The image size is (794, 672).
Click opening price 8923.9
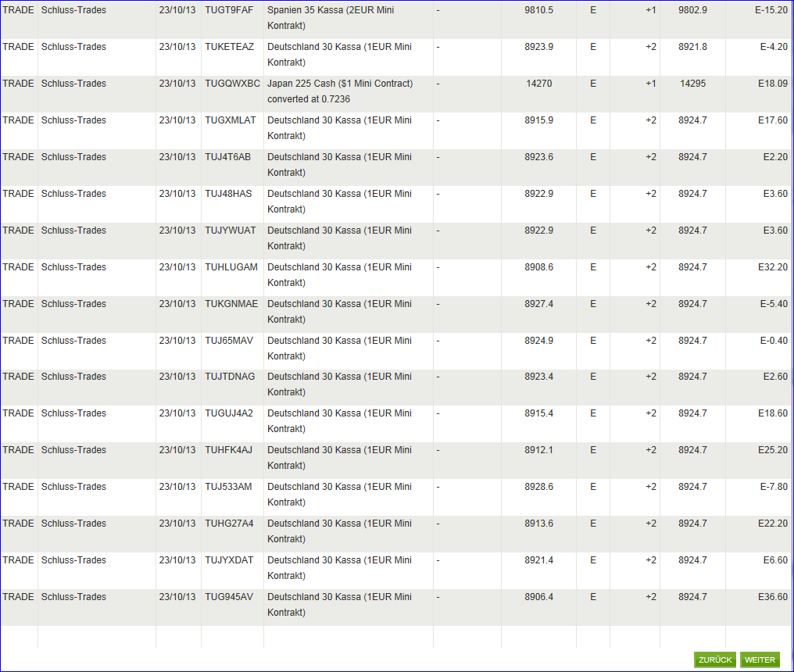click(x=538, y=47)
